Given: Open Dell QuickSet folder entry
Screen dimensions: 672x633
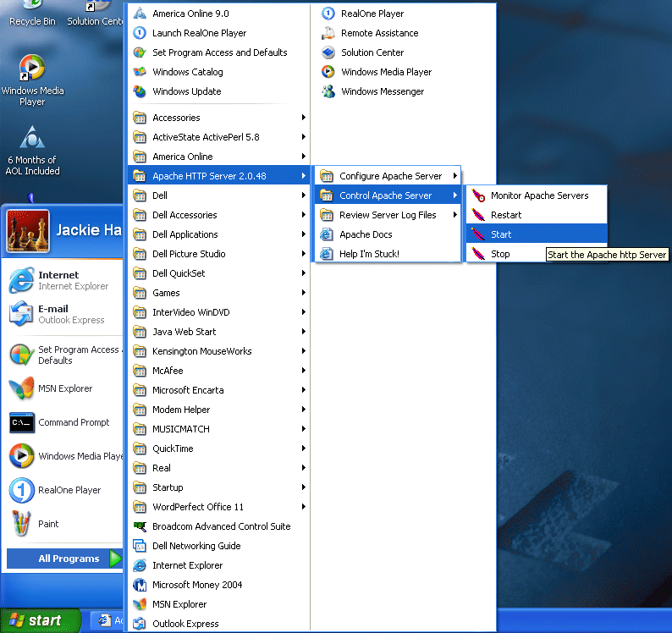Looking at the screenshot, I should (x=219, y=273).
